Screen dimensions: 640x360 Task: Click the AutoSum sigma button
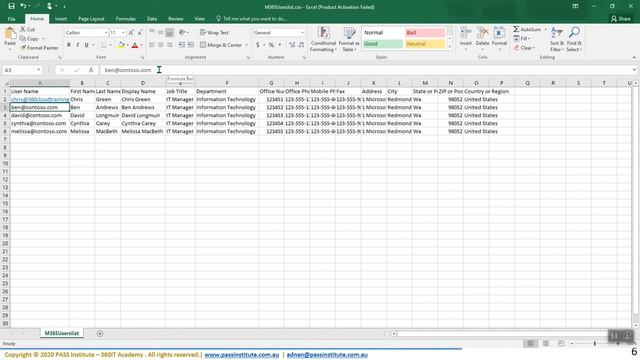click(x=527, y=29)
